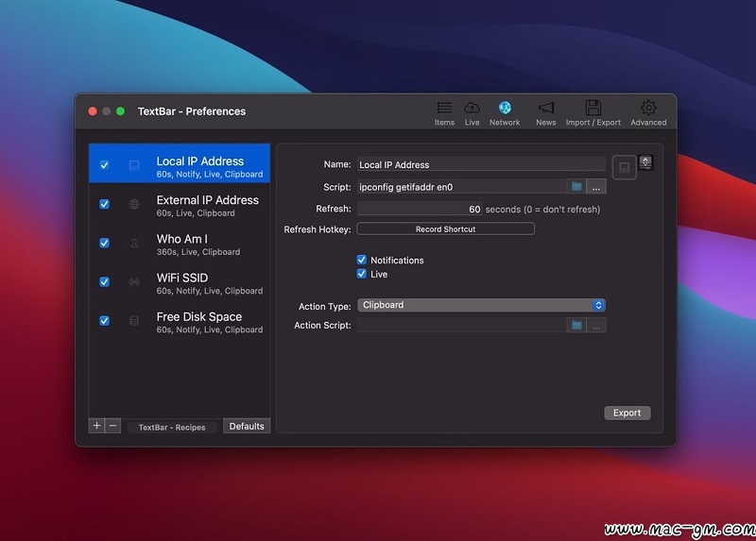Open the icon chooser popup beside image well
Image resolution: width=756 pixels, height=541 pixels.
[x=645, y=162]
